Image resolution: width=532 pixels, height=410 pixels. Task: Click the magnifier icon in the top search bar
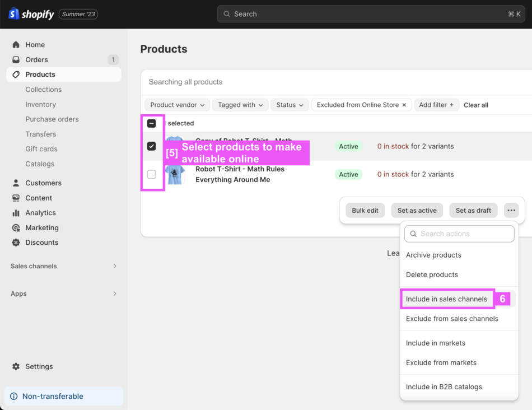227,14
